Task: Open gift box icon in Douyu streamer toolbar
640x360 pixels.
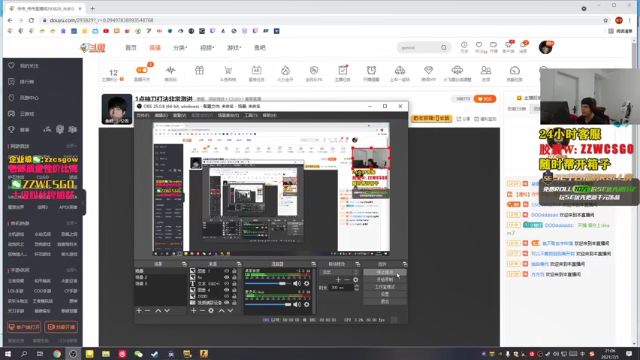Action: 199,71
